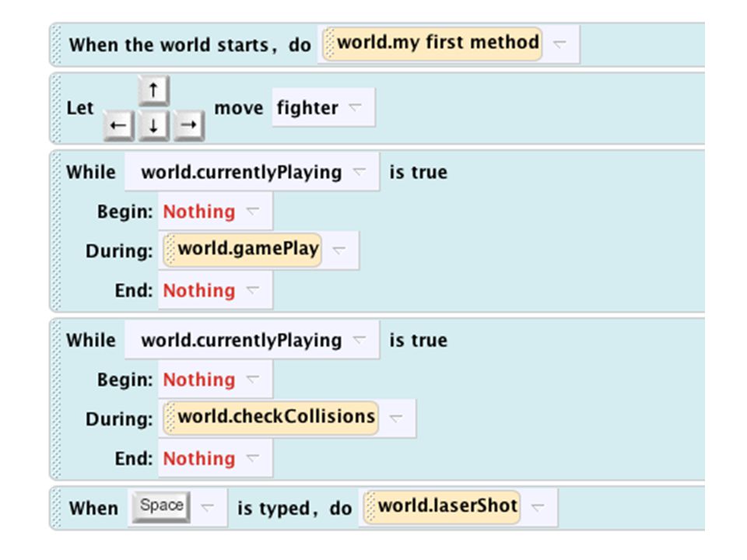Image resolution: width=747 pixels, height=560 pixels.
Task: Click 'During:' label of checkCollisions event
Action: 119,419
